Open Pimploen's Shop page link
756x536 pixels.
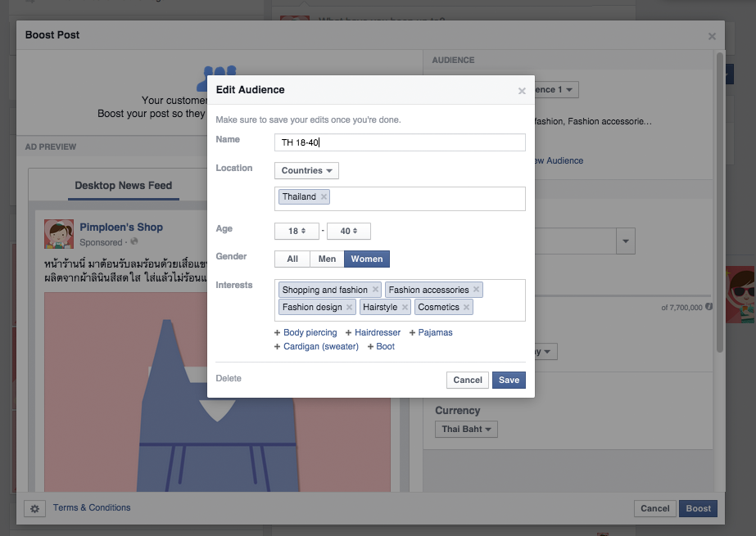click(x=121, y=227)
